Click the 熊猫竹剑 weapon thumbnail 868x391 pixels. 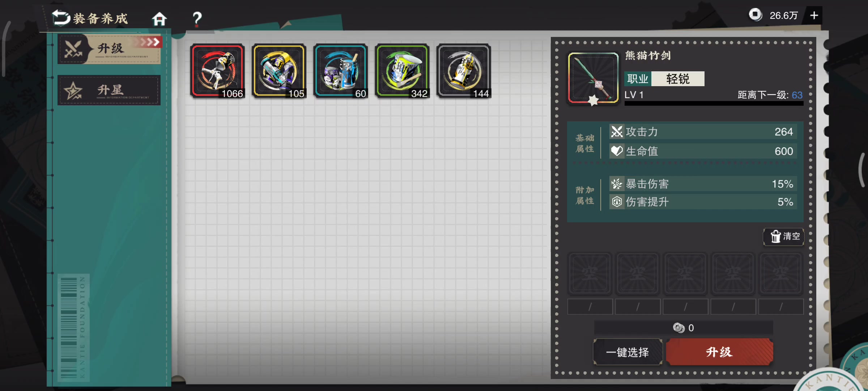tap(593, 78)
